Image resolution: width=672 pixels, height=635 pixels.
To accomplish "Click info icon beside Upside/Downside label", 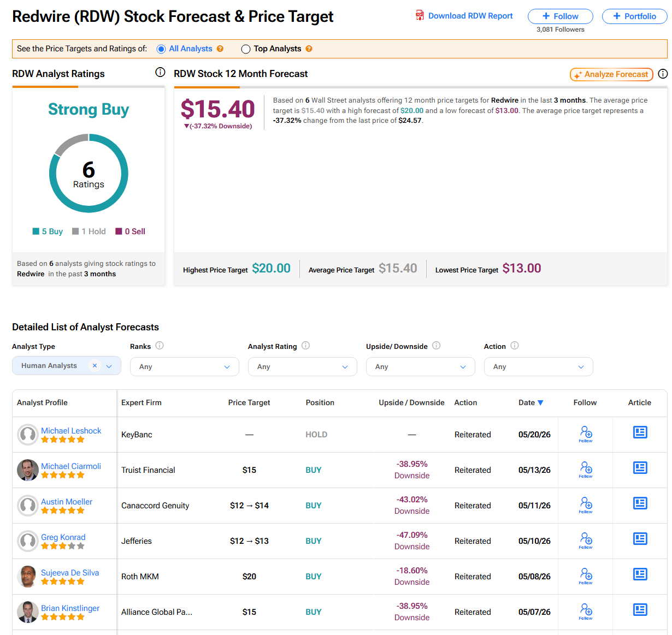I will click(x=437, y=346).
